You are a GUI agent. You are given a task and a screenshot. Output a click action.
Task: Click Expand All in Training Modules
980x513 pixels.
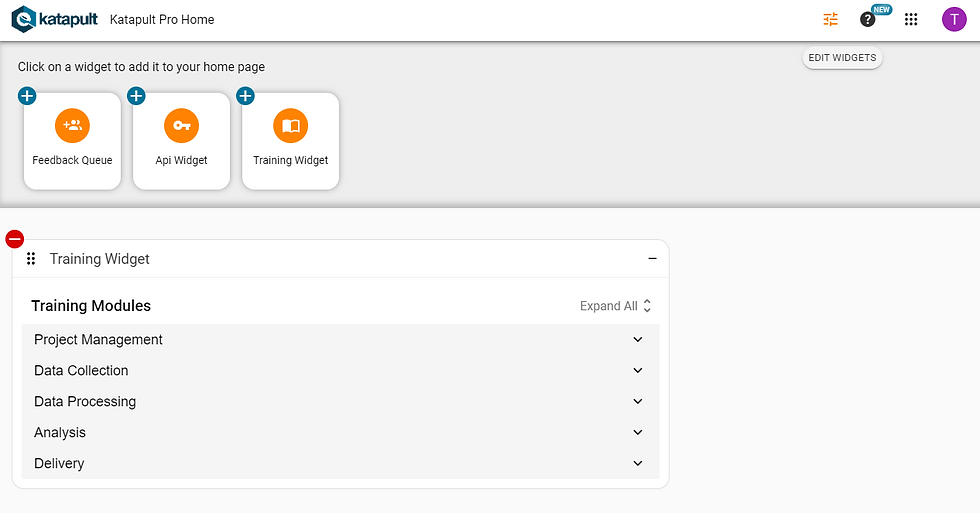[615, 306]
